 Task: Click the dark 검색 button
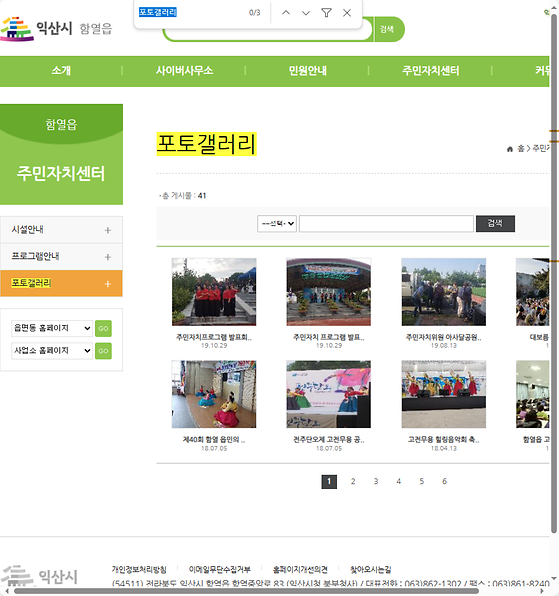[x=495, y=224]
